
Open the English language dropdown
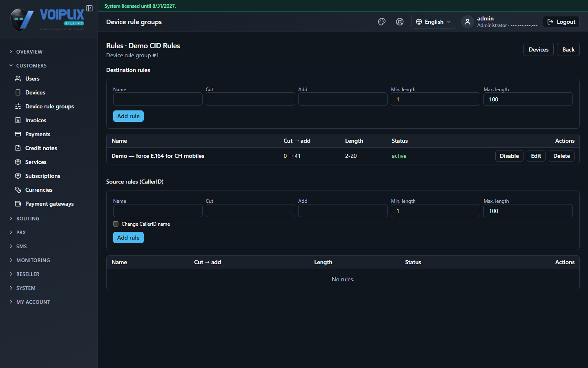point(433,22)
